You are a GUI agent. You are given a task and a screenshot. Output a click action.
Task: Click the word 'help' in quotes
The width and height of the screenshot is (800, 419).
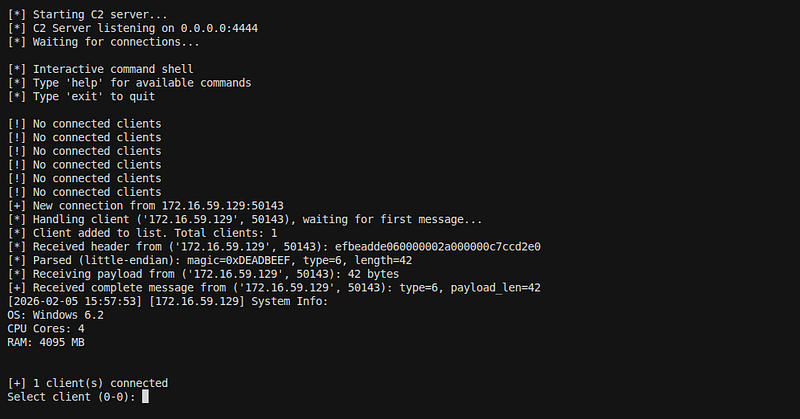(x=84, y=83)
